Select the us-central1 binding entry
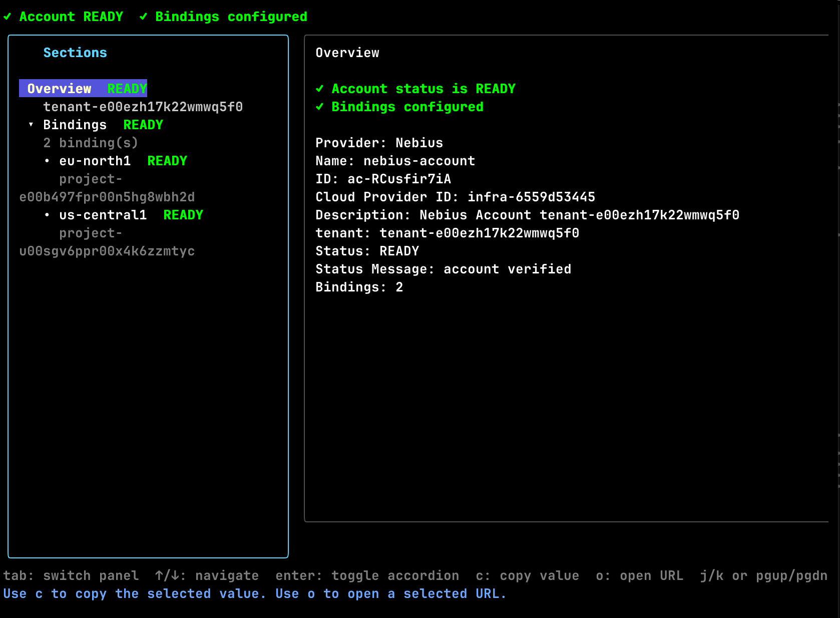 [x=103, y=215]
